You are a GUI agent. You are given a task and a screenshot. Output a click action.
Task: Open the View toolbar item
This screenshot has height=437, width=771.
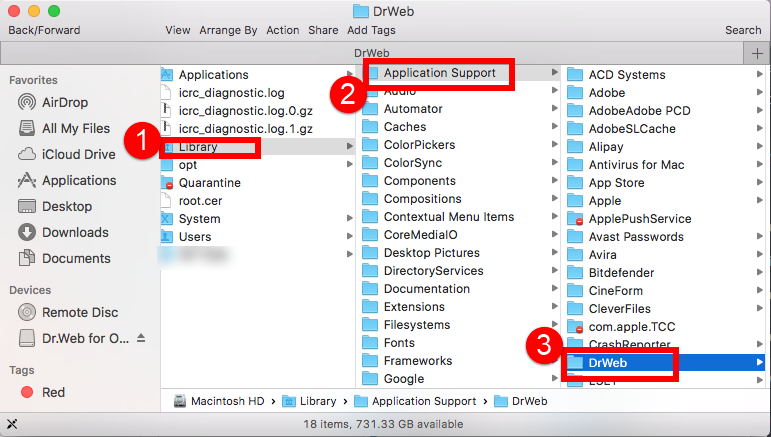pos(178,30)
